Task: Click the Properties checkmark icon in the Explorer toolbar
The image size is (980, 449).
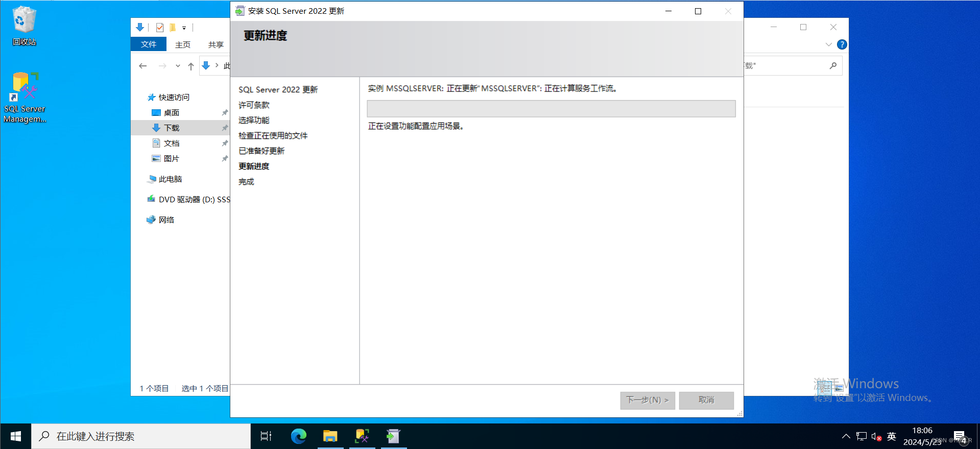Action: 160,28
